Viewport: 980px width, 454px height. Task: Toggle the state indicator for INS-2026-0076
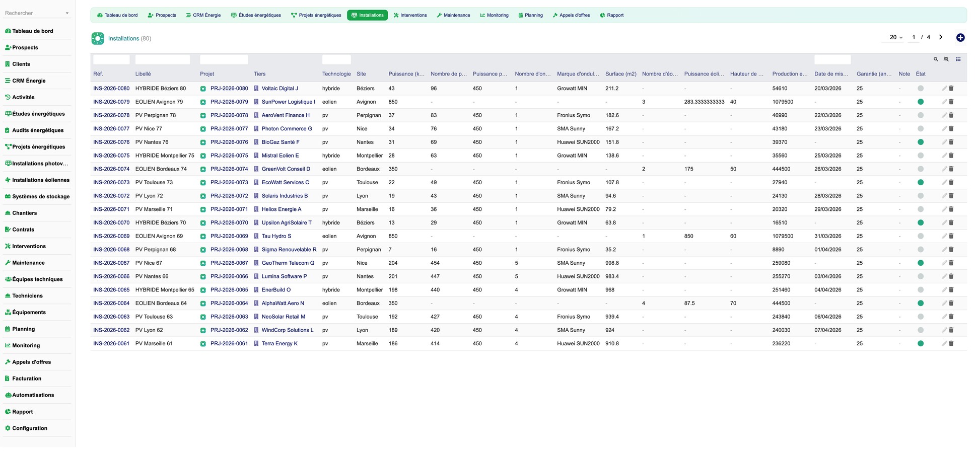(x=921, y=142)
